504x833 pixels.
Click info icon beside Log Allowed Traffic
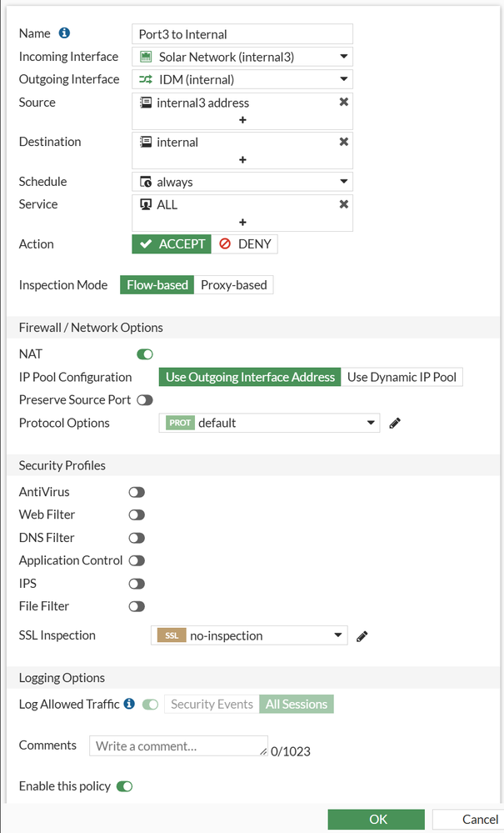click(x=129, y=704)
